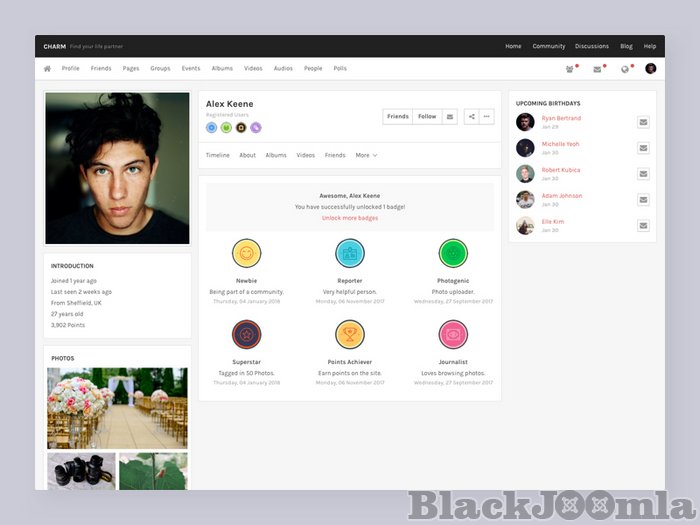Message Elle Kim using envelope icon

pyautogui.click(x=643, y=225)
